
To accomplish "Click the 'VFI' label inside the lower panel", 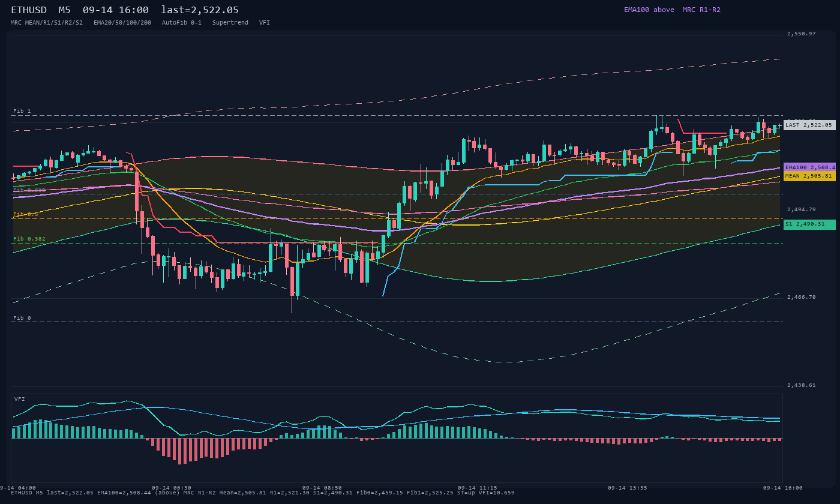I will coord(20,399).
